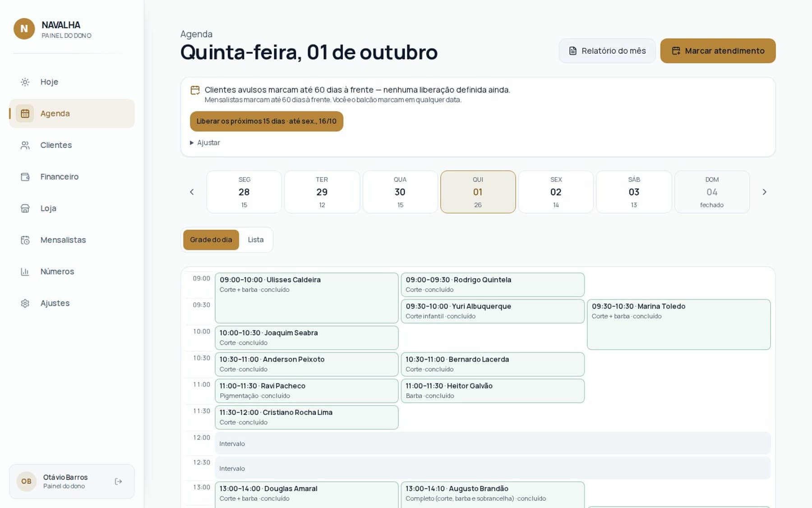812x508 pixels.
Task: Click the bar chart icon beside Números
Action: pyautogui.click(x=25, y=272)
